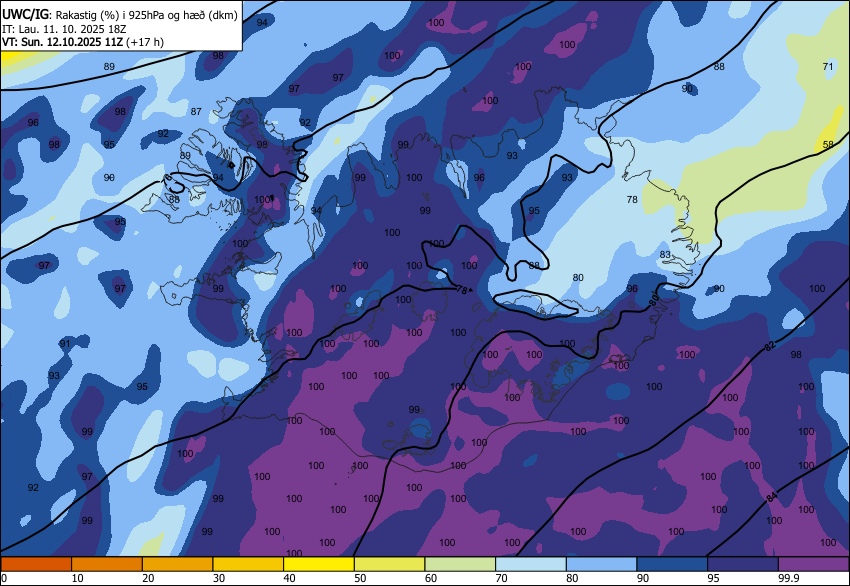850x586 pixels.
Task: Click the '30' legend scale label
Action: 219,578
